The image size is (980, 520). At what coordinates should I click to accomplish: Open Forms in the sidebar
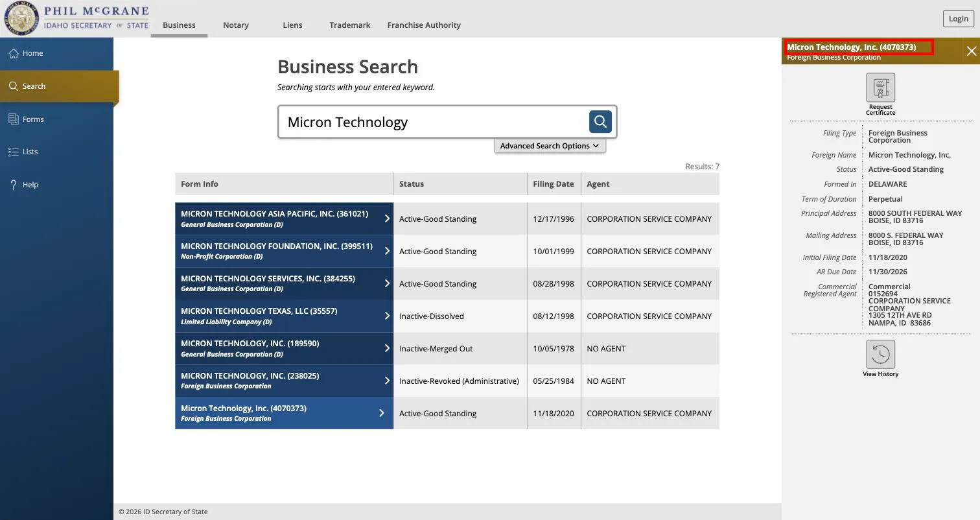(x=33, y=119)
